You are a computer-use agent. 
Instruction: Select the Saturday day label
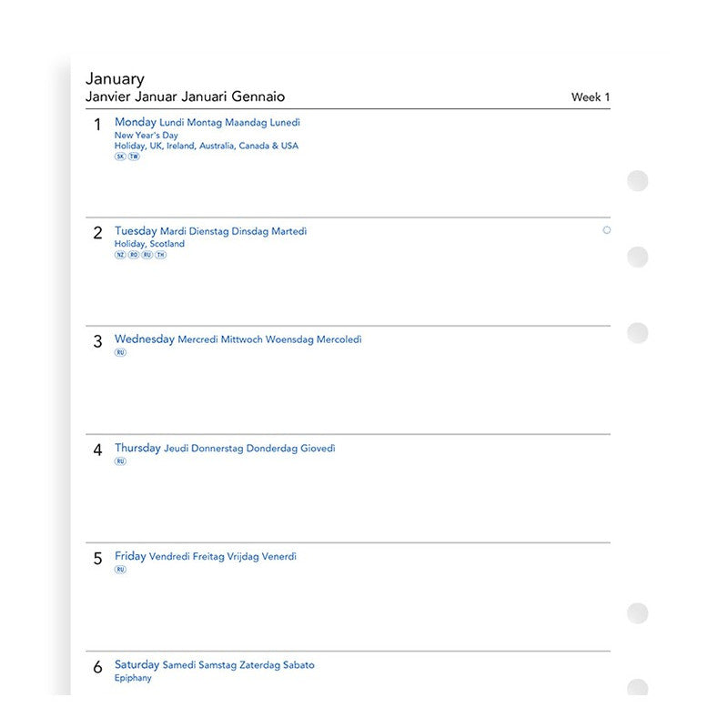click(136, 664)
